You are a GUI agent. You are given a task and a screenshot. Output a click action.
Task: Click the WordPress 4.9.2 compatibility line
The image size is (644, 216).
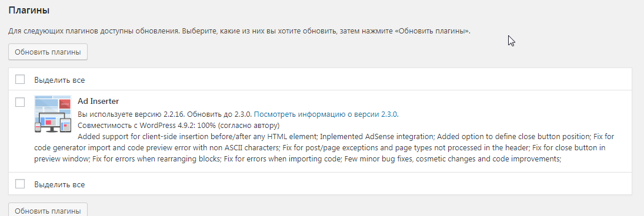point(179,125)
